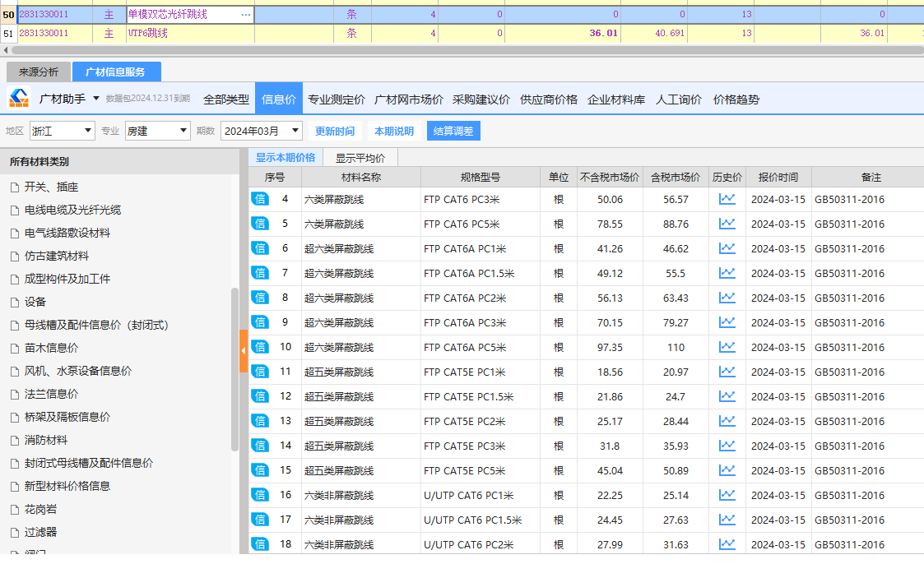
Task: Select 信息价 menu item
Action: tap(279, 99)
